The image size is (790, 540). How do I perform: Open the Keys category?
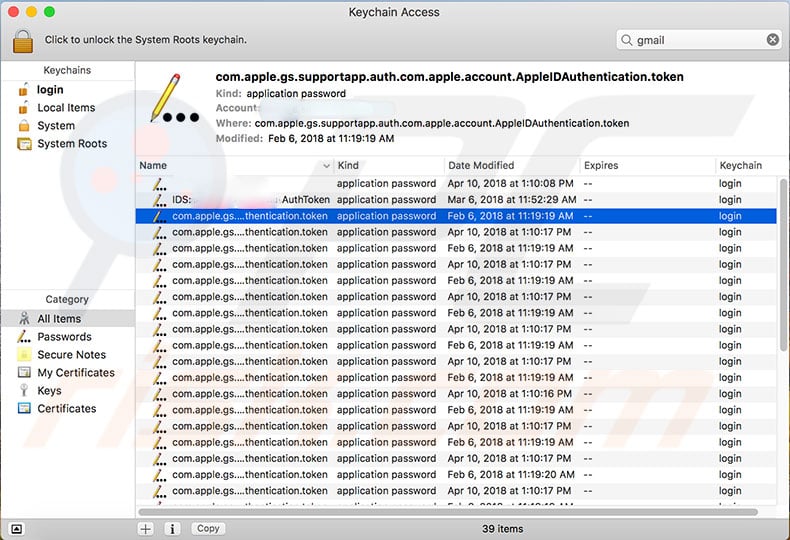click(49, 391)
